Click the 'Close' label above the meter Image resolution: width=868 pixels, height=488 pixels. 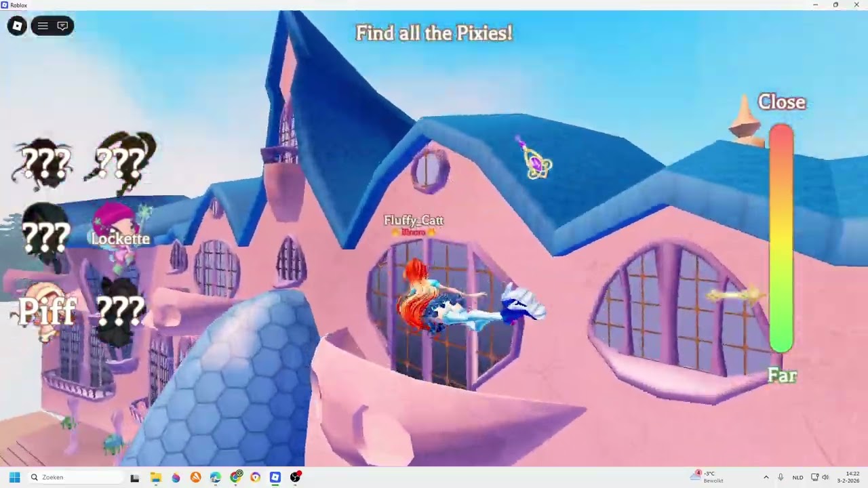click(782, 102)
